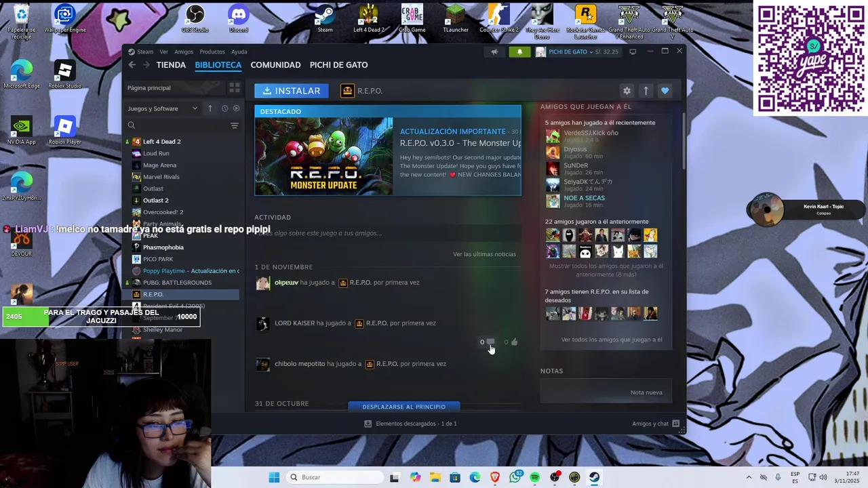This screenshot has width=868, height=488.
Task: Open the downloads icon in bottom bar
Action: pos(368,424)
